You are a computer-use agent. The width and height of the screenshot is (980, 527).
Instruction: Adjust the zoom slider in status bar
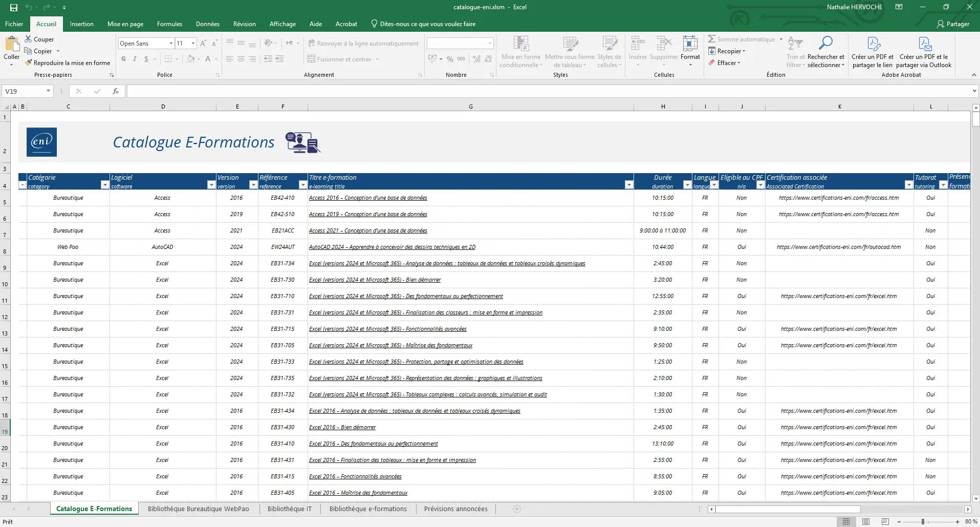coord(923,522)
